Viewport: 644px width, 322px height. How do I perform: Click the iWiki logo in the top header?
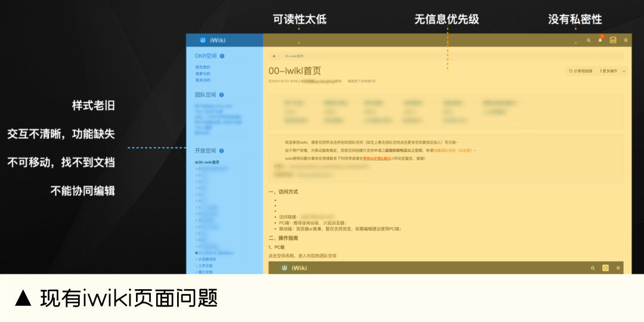[x=212, y=41]
